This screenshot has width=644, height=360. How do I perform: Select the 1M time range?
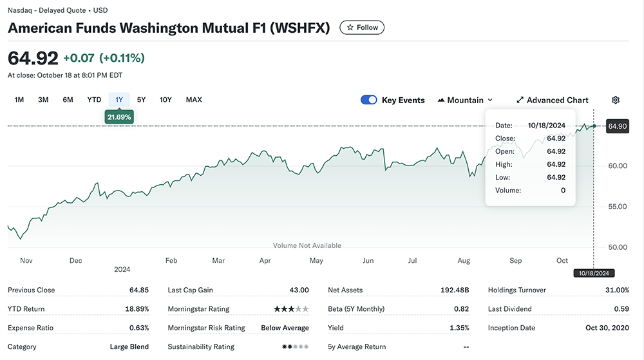point(19,100)
